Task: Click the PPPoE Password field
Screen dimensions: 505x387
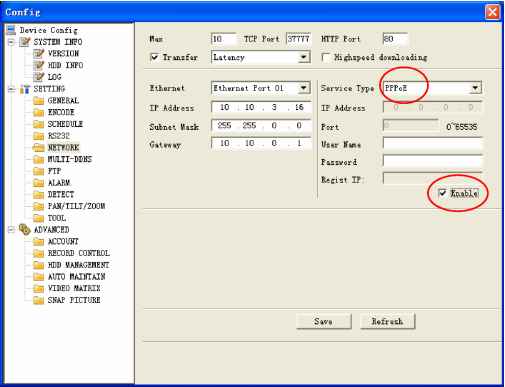Action: 432,161
